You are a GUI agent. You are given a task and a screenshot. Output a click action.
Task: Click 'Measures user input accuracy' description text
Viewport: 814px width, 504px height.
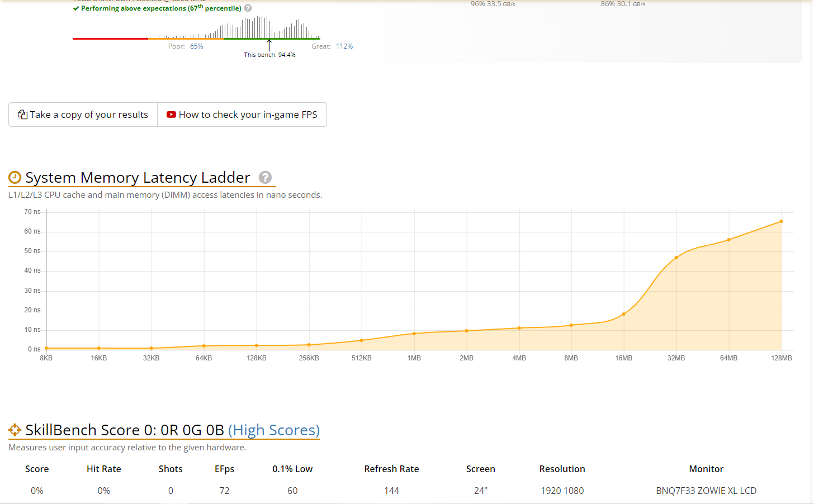pyautogui.click(x=127, y=448)
